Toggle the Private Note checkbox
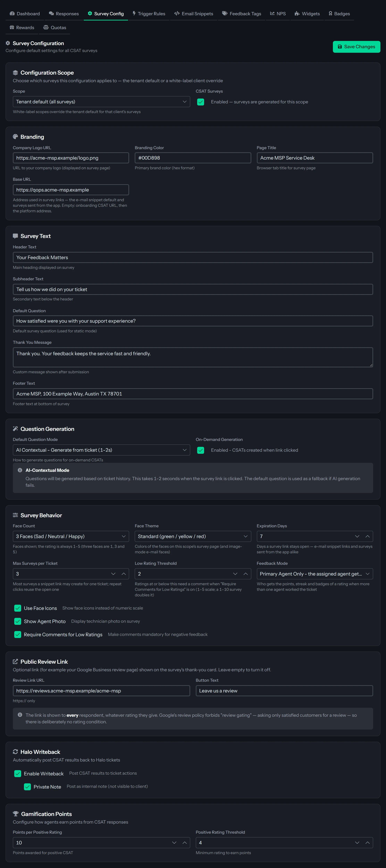Viewport: 386px width, 868px height. pos(27,787)
